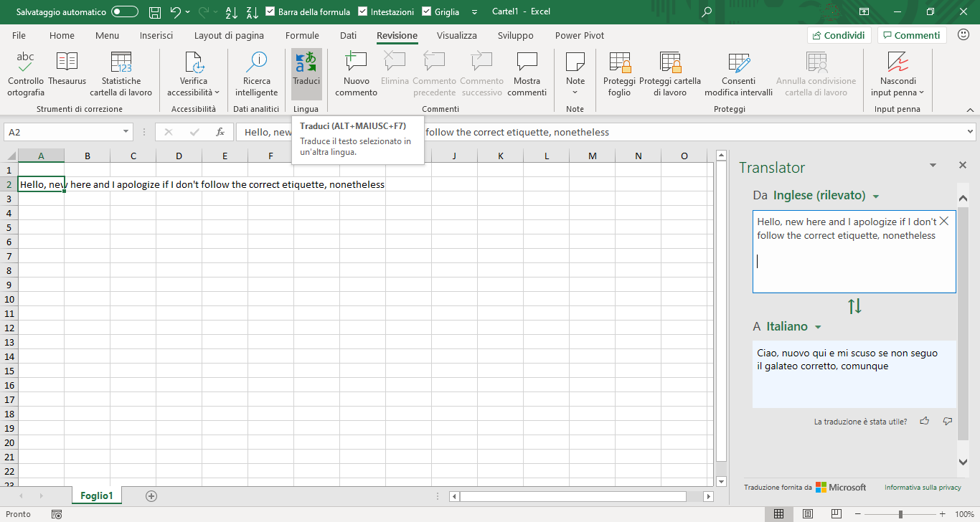The height and width of the screenshot is (522, 980).
Task: Zoom in with plus button
Action: point(942,514)
